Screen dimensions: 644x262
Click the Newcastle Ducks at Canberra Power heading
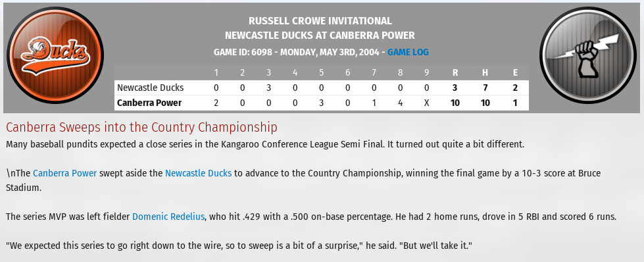pos(320,36)
